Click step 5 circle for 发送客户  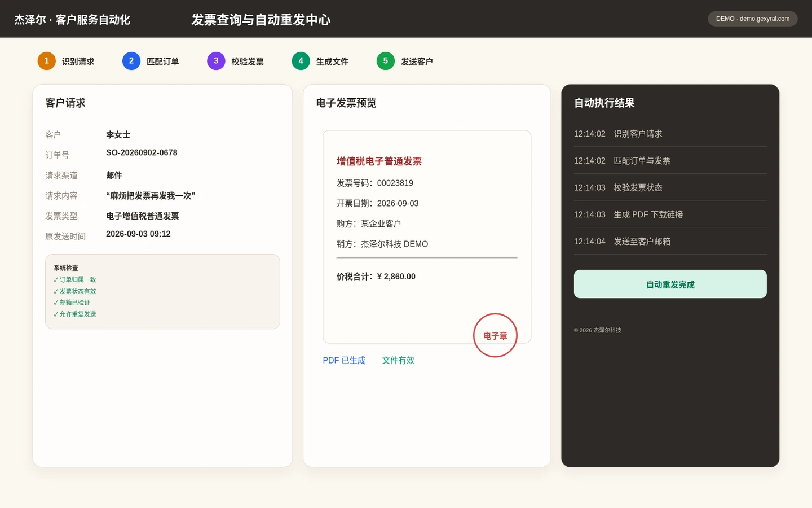[386, 61]
